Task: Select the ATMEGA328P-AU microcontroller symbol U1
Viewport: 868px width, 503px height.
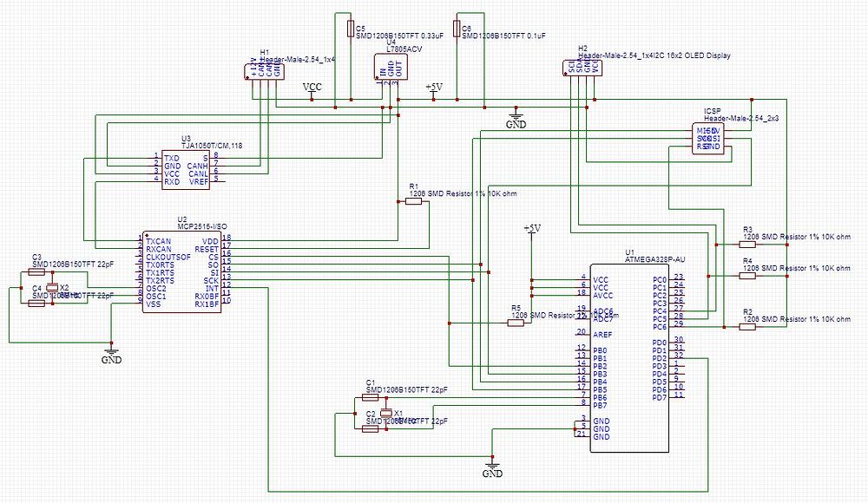Action: point(629,356)
